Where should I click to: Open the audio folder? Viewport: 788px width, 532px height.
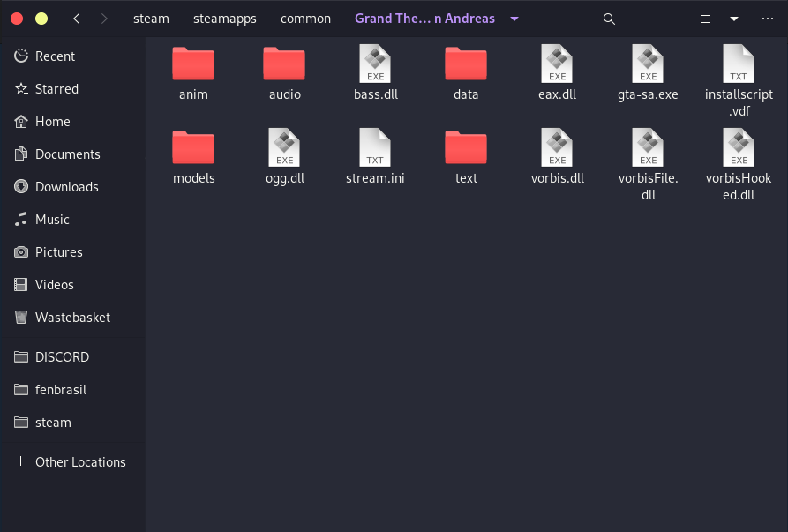tap(284, 64)
